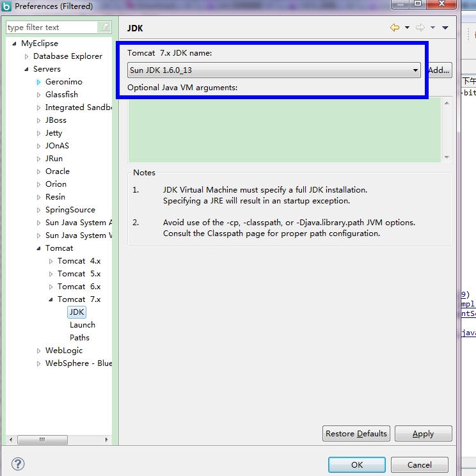Expand the Jetty server node
Viewport: 476px width, 476px height.
click(38, 133)
